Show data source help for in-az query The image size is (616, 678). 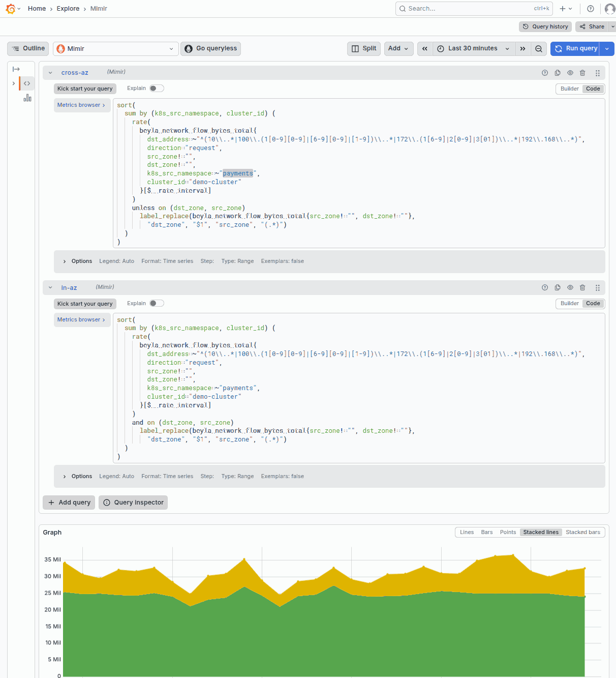click(545, 287)
